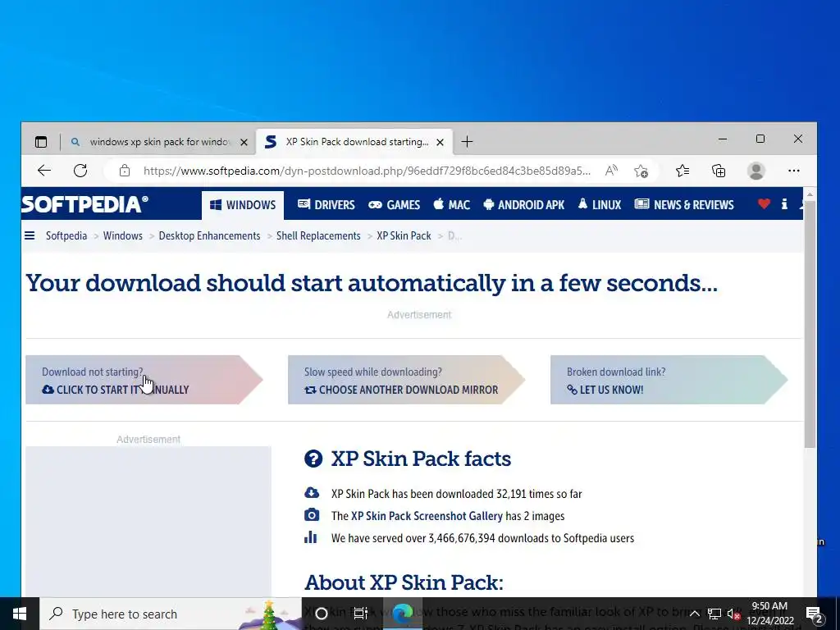Open the WINDOWS section in Softpedia nav

click(x=243, y=204)
